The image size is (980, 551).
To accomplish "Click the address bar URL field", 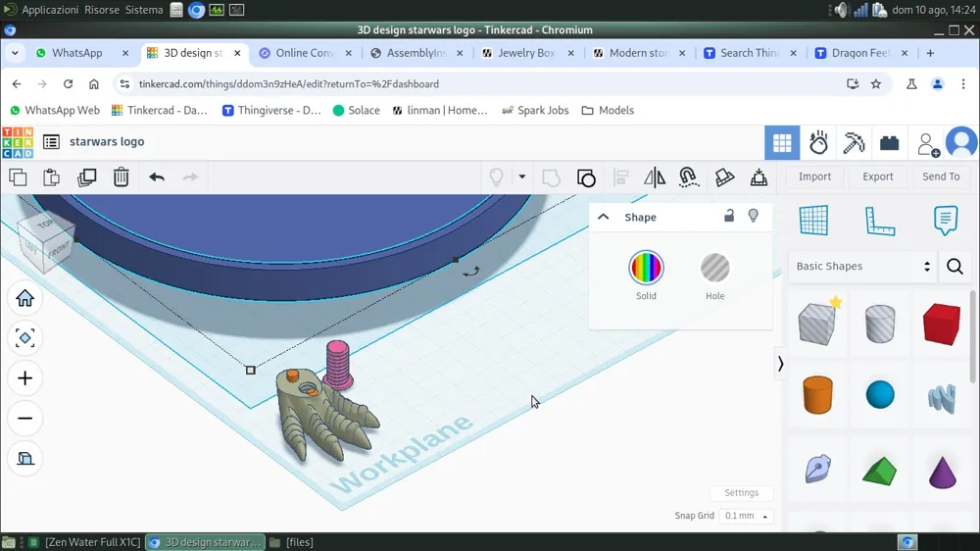I will (x=481, y=83).
